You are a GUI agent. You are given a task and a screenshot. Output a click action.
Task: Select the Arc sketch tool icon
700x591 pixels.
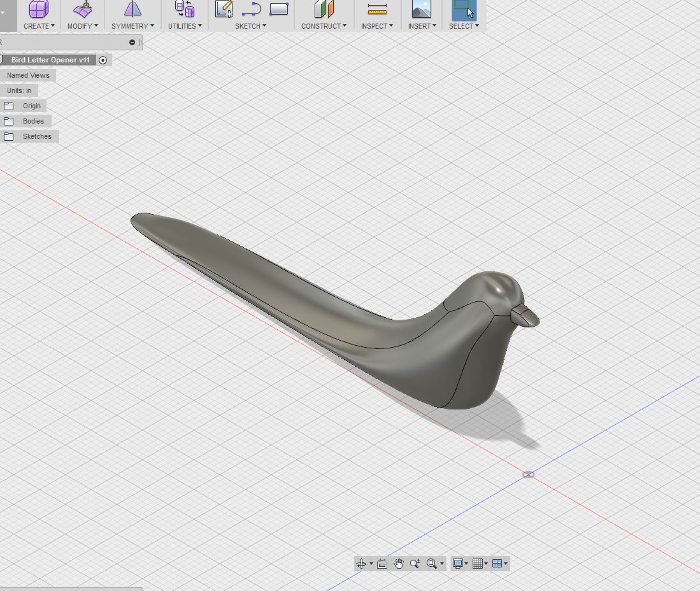click(x=252, y=10)
